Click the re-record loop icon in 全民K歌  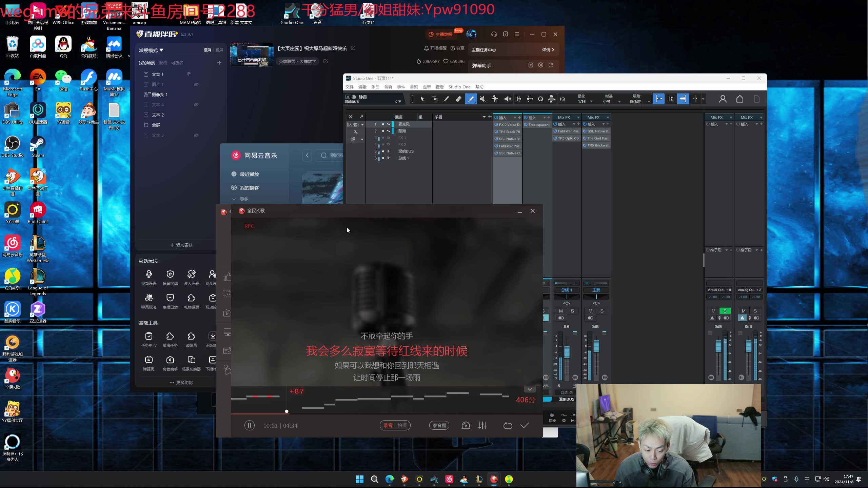click(508, 425)
